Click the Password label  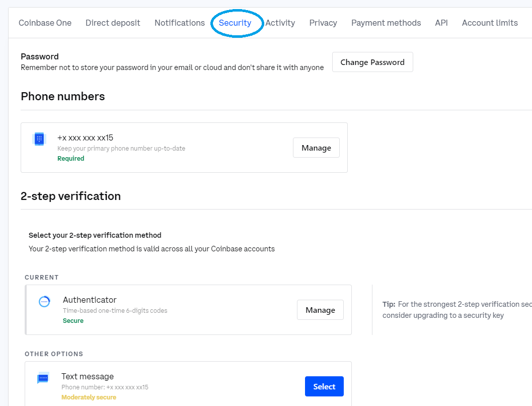[40, 56]
